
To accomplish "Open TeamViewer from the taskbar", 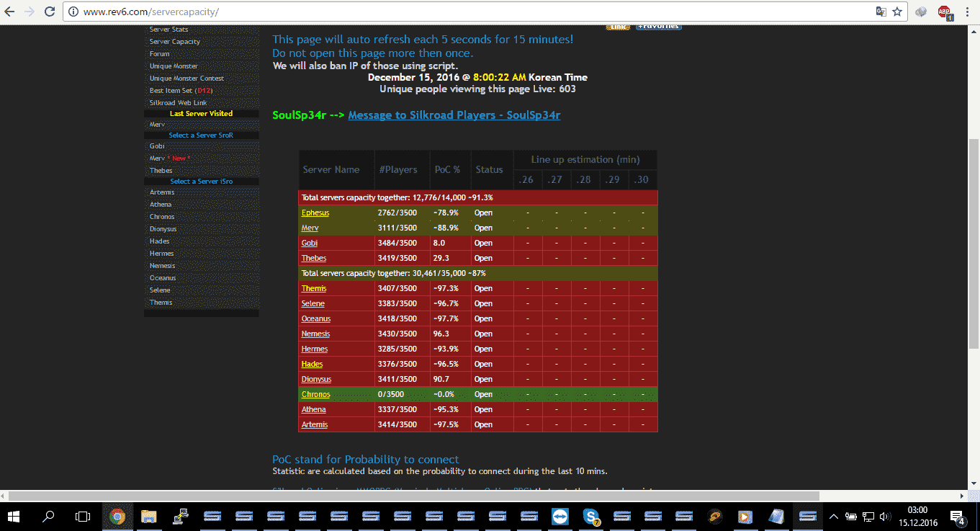I will 559,517.
